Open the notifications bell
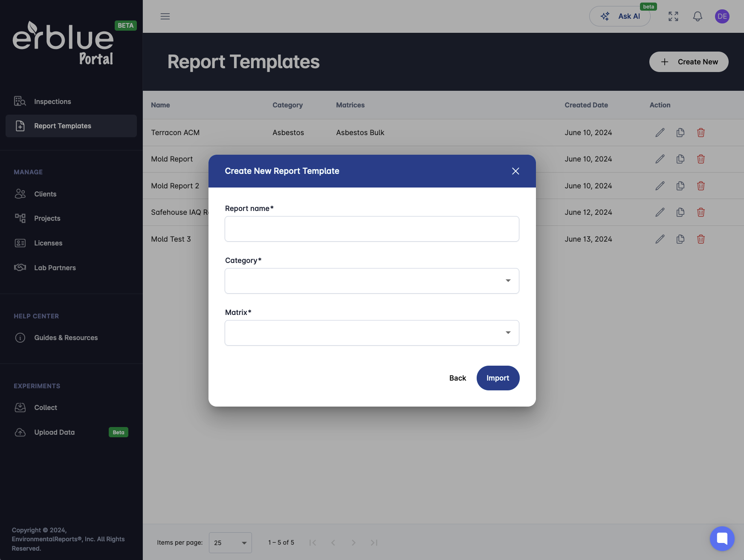Screen dimensions: 744x560 [698, 16]
